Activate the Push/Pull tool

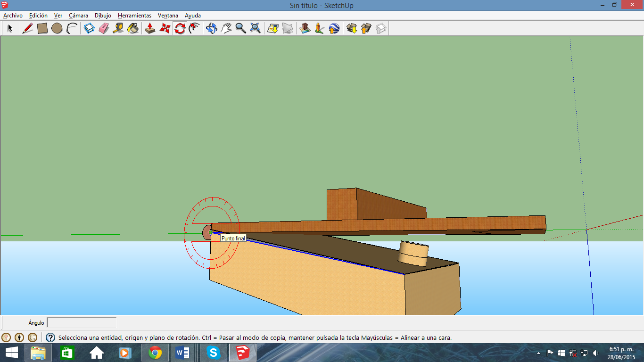pyautogui.click(x=150, y=28)
